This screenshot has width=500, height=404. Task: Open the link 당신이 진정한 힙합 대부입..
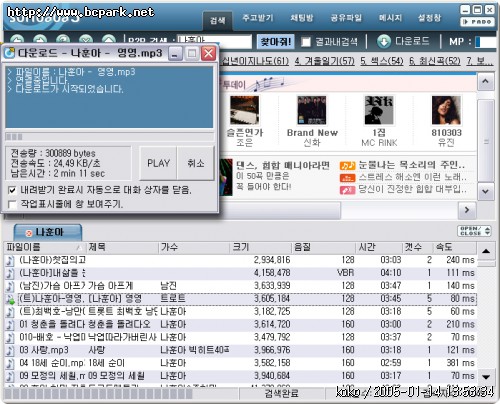pyautogui.click(x=413, y=189)
